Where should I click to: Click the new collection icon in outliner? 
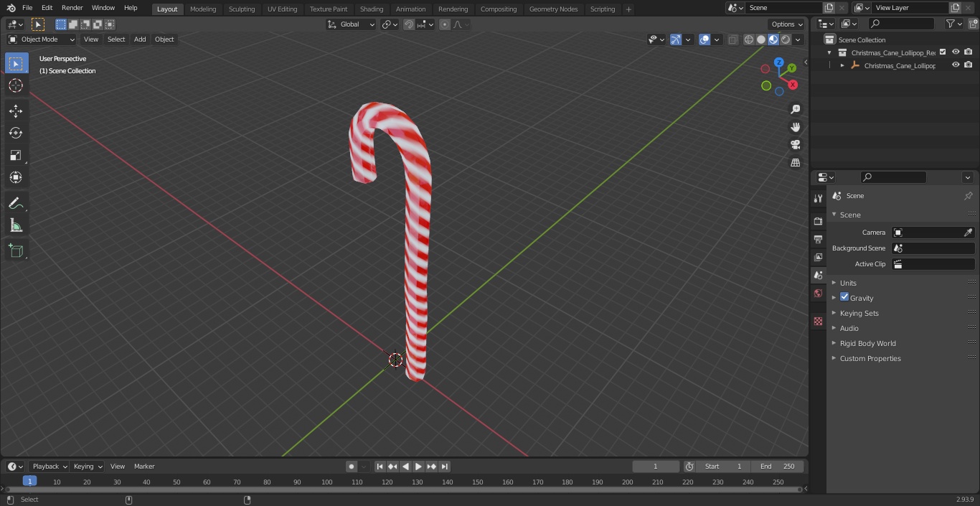(x=973, y=24)
